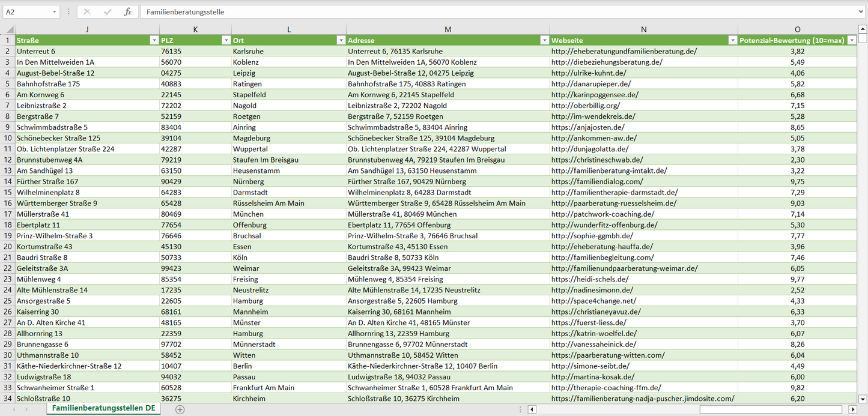
Task: Open the Straße column filter dropdown
Action: click(153, 40)
